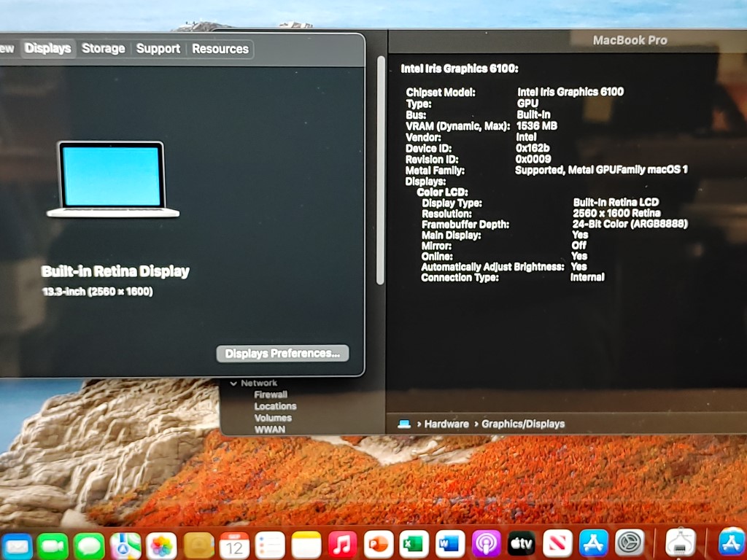Open Contacts in the Dock
Image resolution: width=747 pixels, height=560 pixels.
pos(198,545)
